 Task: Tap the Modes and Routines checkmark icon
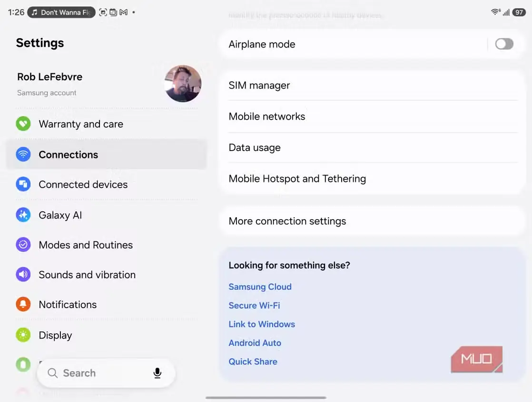(x=23, y=244)
